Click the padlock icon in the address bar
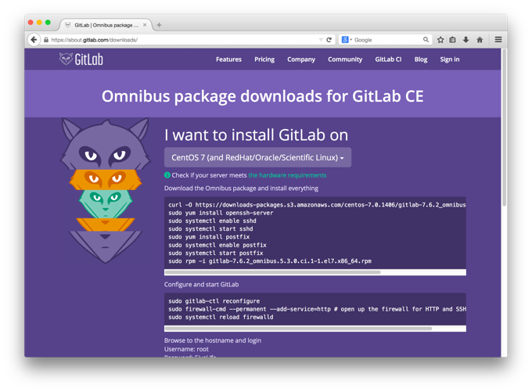532x392 pixels. [x=46, y=40]
